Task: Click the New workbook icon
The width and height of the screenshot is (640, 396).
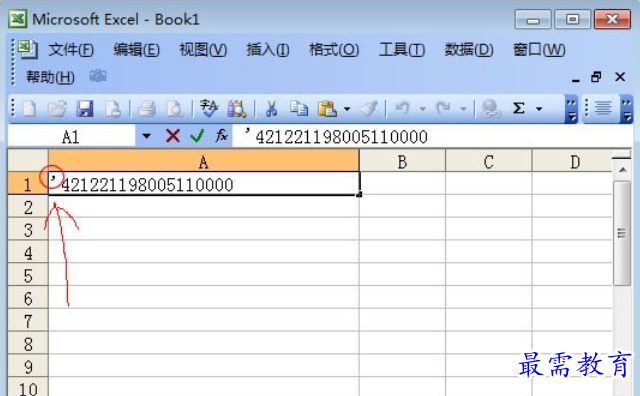Action: [29, 109]
